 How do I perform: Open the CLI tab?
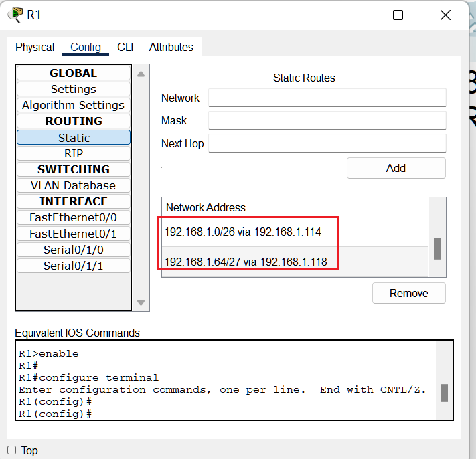click(125, 48)
